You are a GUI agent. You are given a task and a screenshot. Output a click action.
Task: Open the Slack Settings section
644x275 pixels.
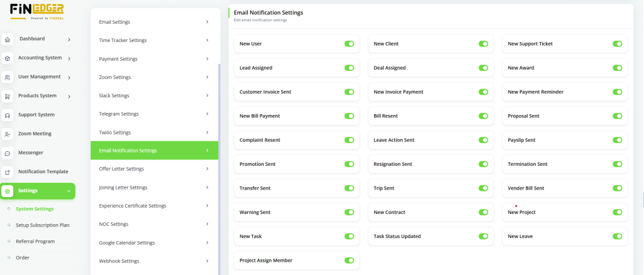[154, 95]
